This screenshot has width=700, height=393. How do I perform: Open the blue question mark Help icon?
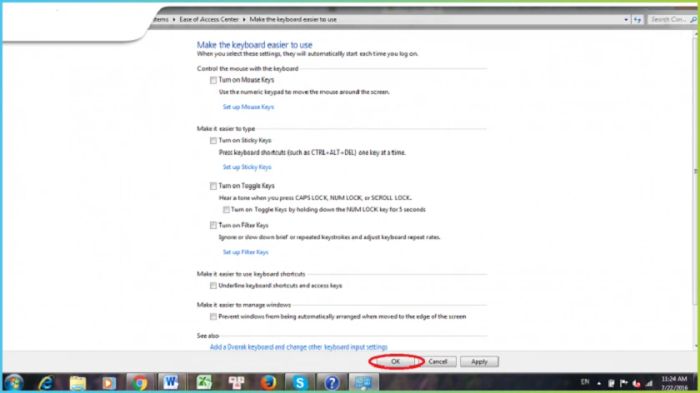pyautogui.click(x=332, y=383)
